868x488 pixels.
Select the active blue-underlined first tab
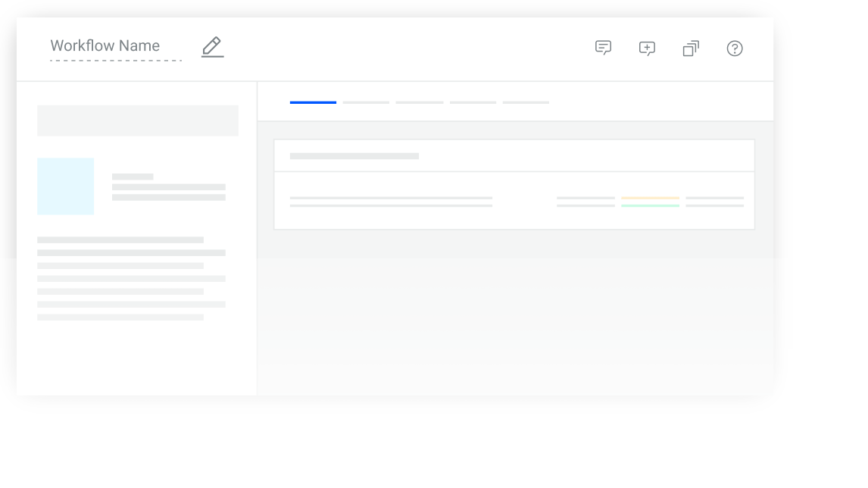313,102
